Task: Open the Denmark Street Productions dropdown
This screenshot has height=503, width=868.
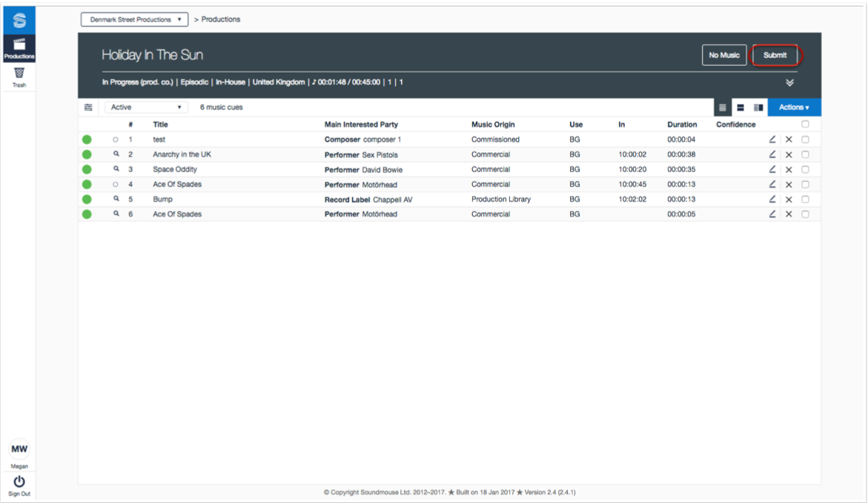Action: click(134, 19)
